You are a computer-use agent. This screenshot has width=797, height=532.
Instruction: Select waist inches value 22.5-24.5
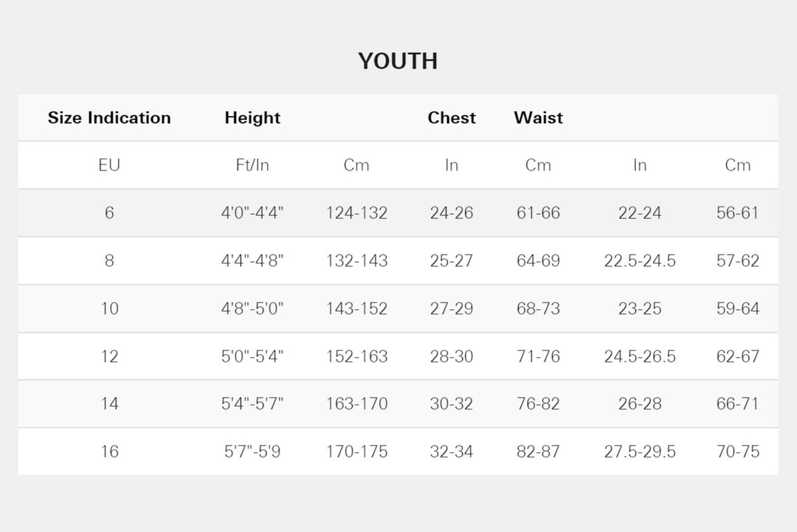point(640,261)
